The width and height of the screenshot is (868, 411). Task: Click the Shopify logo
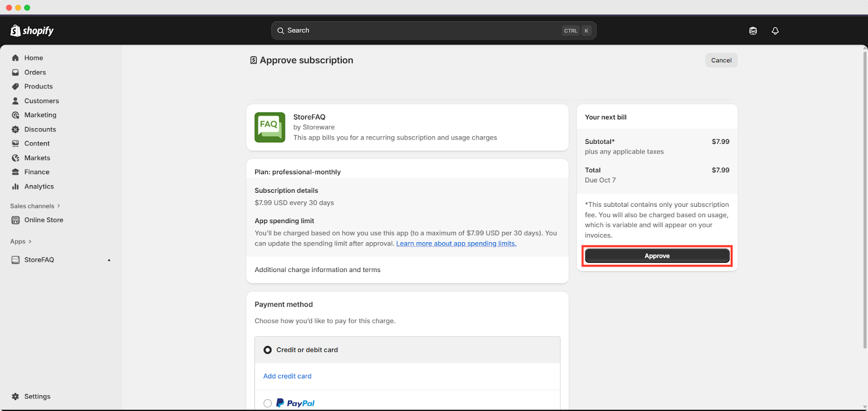pyautogui.click(x=32, y=31)
